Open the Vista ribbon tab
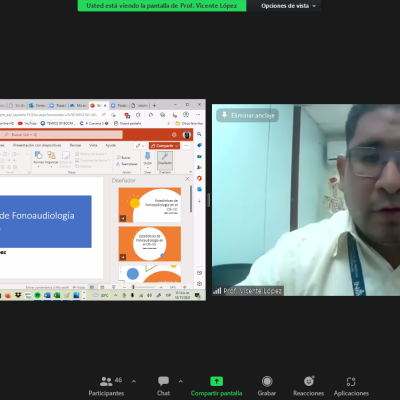400x400 pixels. pos(93,145)
